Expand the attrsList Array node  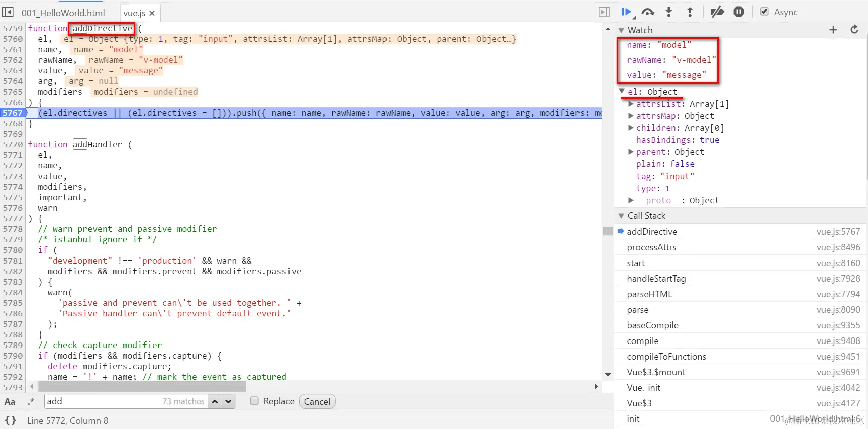click(631, 104)
